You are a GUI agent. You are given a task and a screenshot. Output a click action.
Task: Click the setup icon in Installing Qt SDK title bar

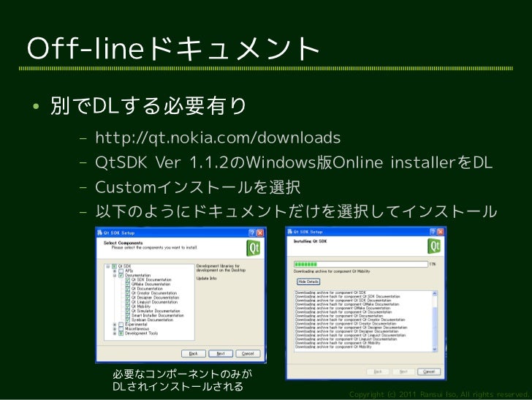(289, 232)
